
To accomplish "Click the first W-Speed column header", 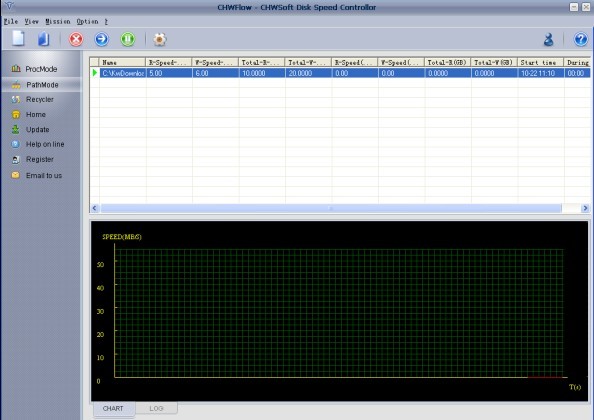I will point(215,62).
